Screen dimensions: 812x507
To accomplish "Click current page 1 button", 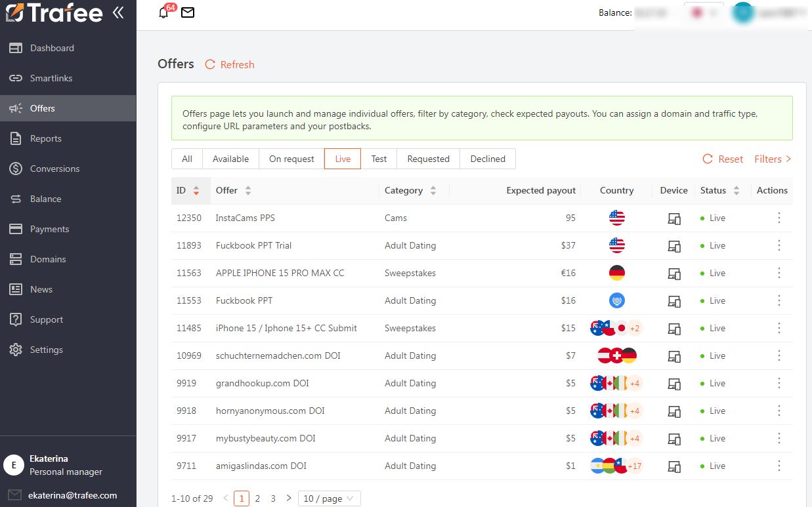I will [242, 498].
